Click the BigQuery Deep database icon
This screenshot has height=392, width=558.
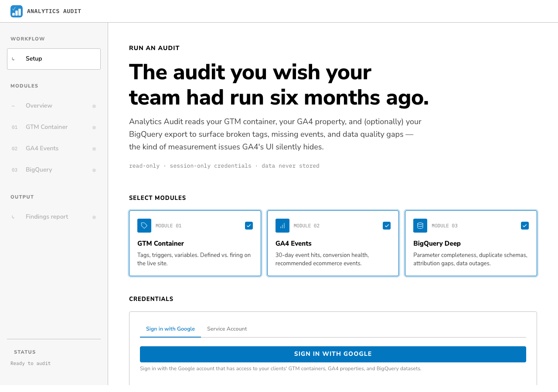420,226
